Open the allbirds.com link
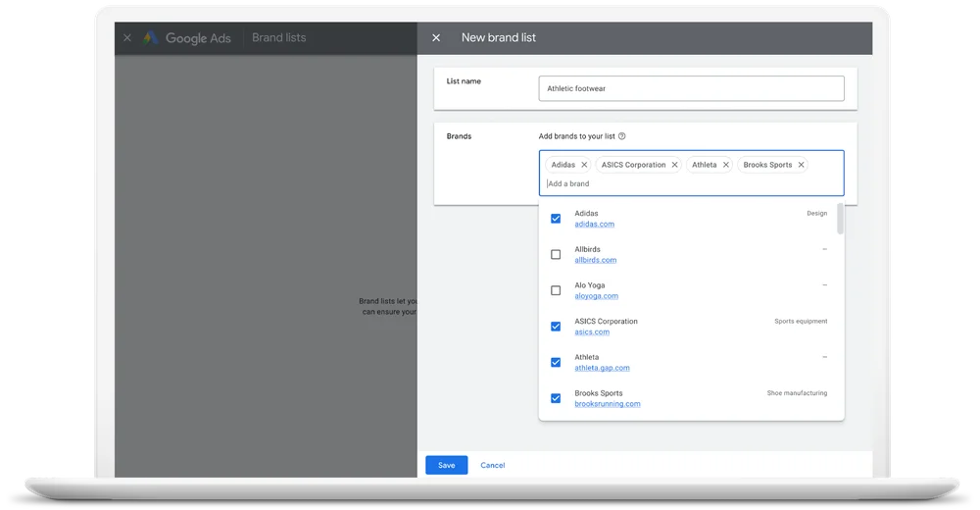Screen dimensions: 980x510 tap(595, 261)
